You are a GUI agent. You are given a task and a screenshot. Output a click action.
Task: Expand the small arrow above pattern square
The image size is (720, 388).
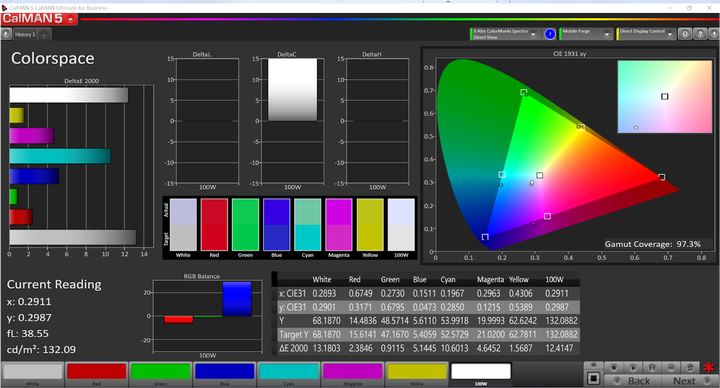pos(593,365)
